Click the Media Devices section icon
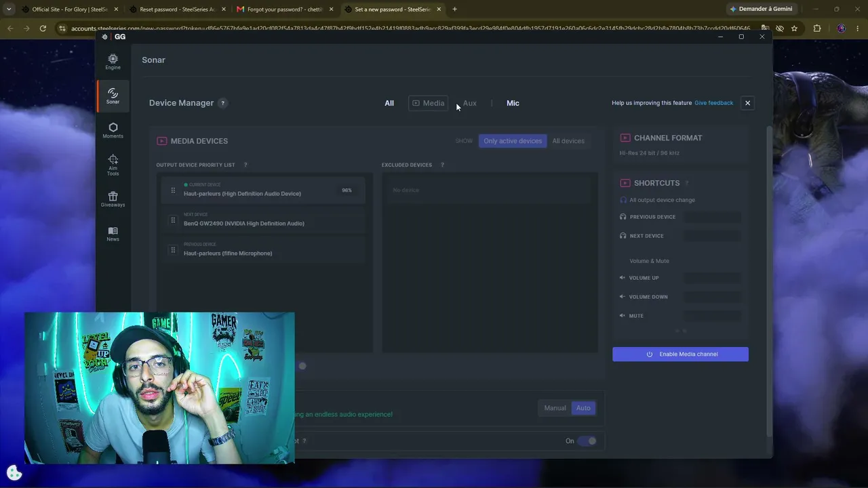 point(161,141)
